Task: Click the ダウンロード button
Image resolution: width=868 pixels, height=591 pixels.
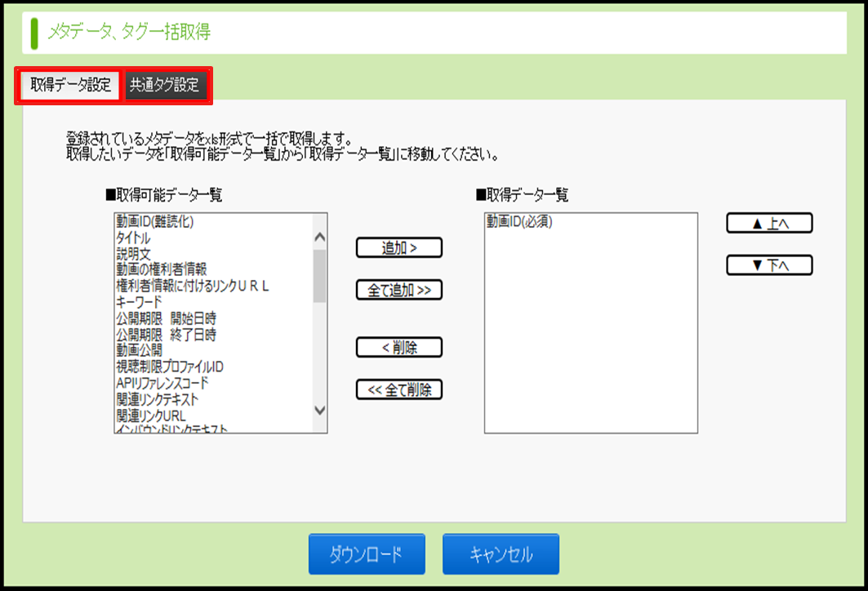Action: [x=367, y=555]
